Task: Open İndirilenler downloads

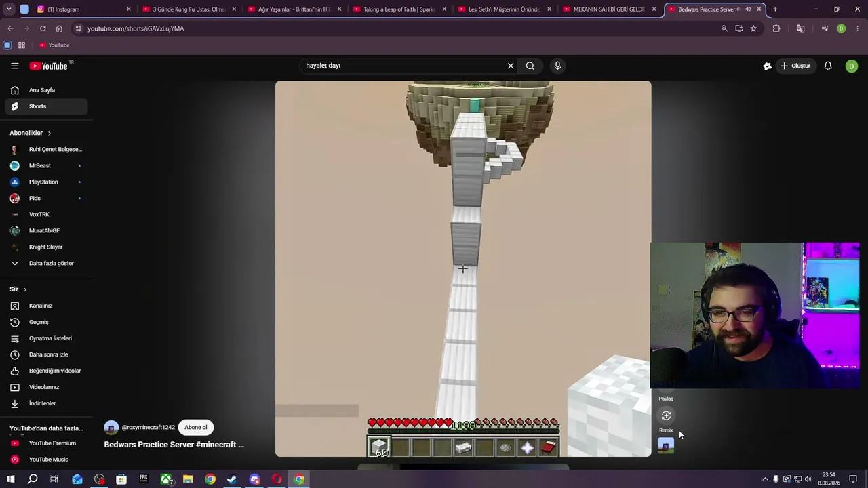Action: (x=47, y=403)
